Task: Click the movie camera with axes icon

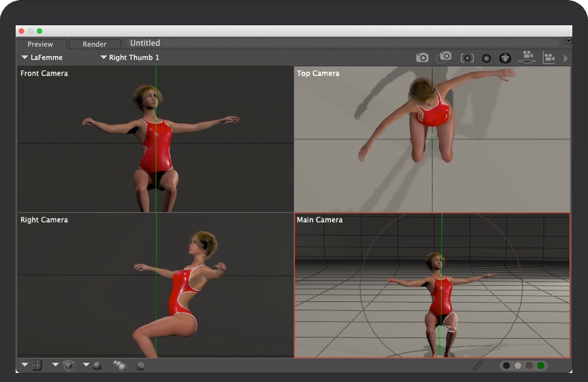Action: (549, 58)
